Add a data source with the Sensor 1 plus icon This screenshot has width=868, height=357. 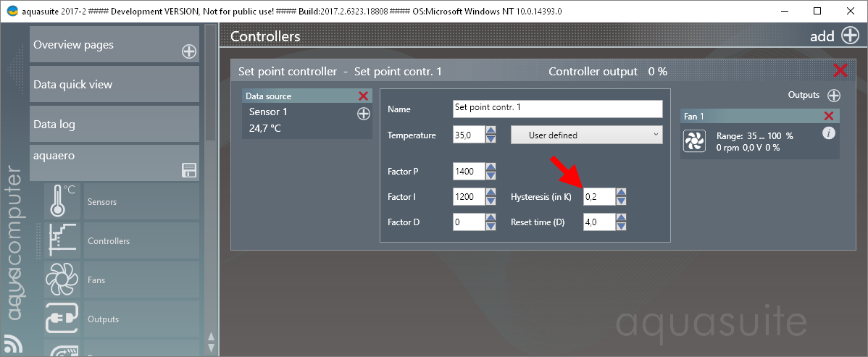point(363,114)
